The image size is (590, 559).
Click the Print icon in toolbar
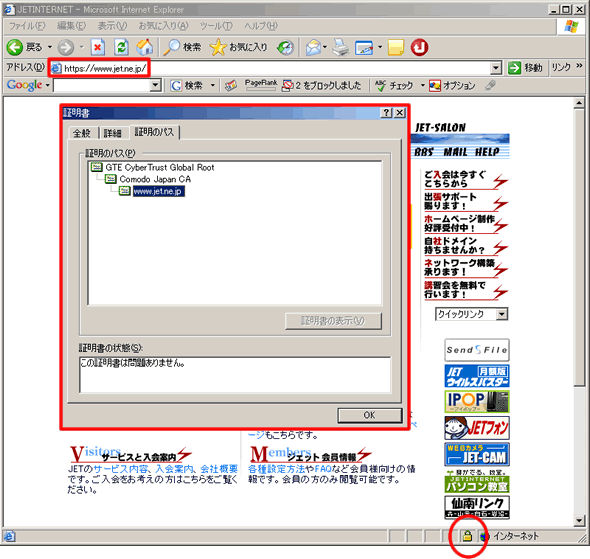click(341, 47)
